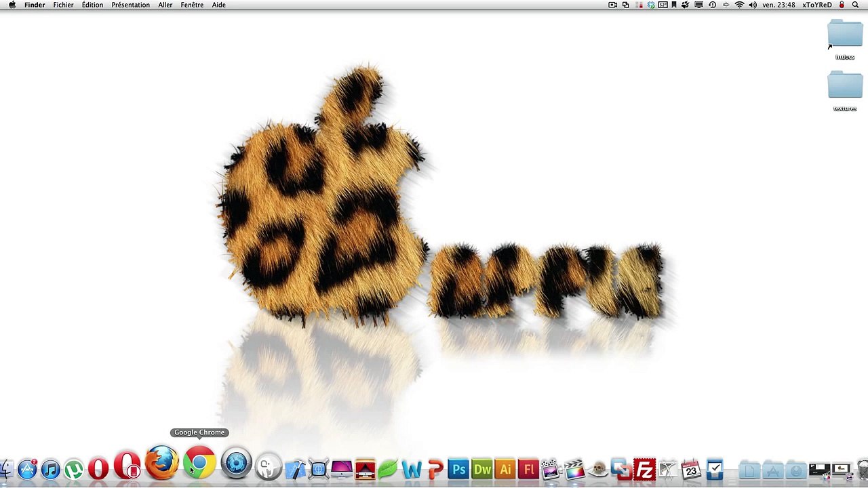The width and height of the screenshot is (868, 488).
Task: Open the blue W Word dock icon
Action: 412,469
